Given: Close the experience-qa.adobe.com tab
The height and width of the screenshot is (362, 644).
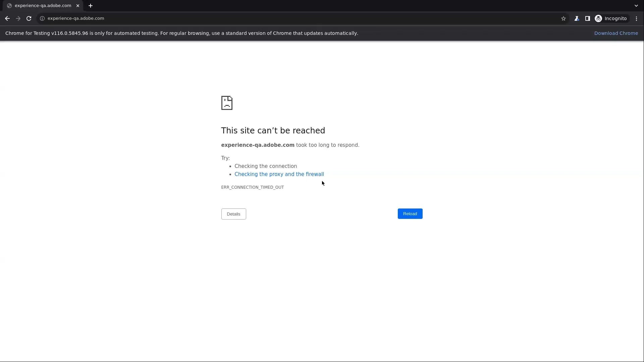Looking at the screenshot, I should coord(78,5).
